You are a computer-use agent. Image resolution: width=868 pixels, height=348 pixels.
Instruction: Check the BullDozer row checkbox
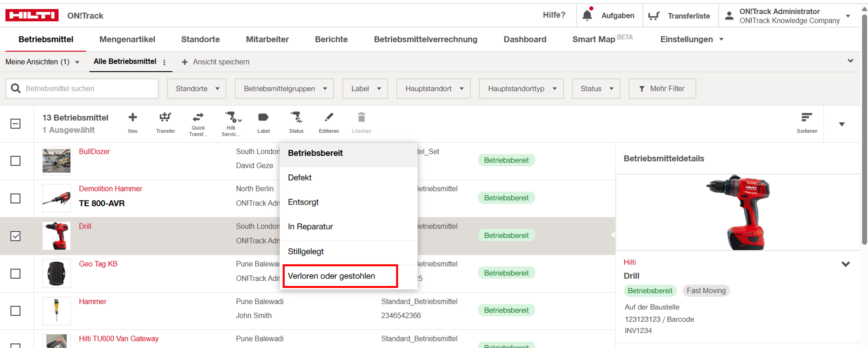(16, 161)
